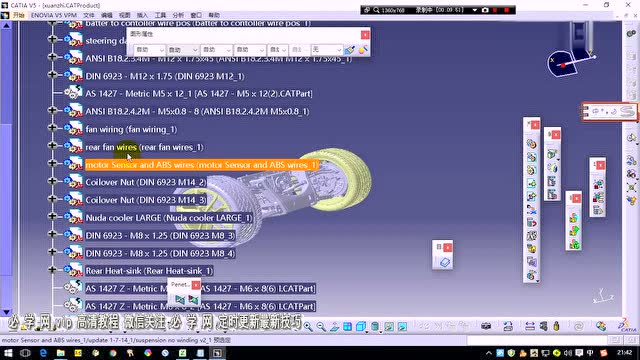Click the CATIA logo icon at bottom right
Image resolution: width=640 pixels, height=360 pixels.
pyautogui.click(x=627, y=325)
